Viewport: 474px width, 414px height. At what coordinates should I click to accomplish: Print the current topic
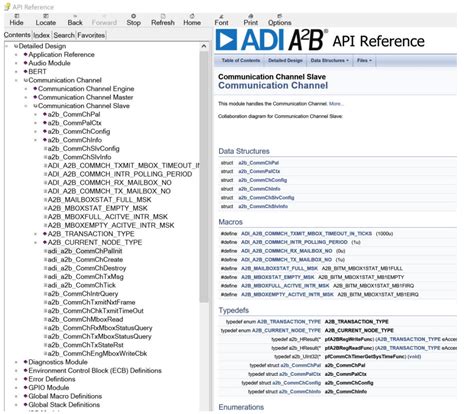point(251,20)
